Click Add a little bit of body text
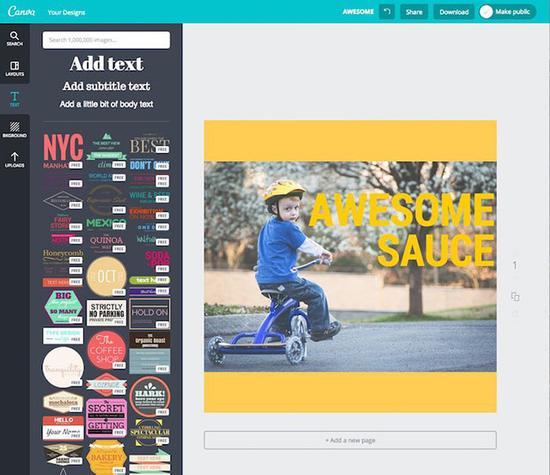 106,104
